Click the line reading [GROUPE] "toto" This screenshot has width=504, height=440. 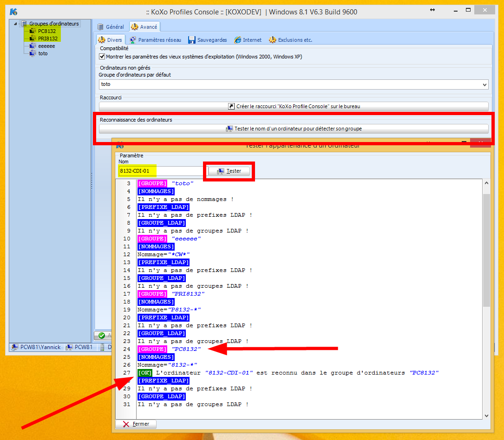pos(165,183)
